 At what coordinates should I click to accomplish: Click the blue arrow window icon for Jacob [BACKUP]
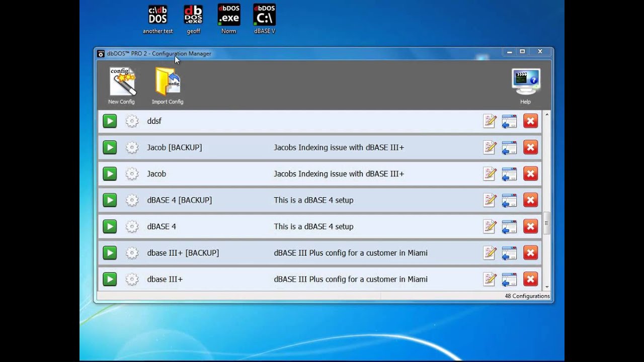coord(509,147)
